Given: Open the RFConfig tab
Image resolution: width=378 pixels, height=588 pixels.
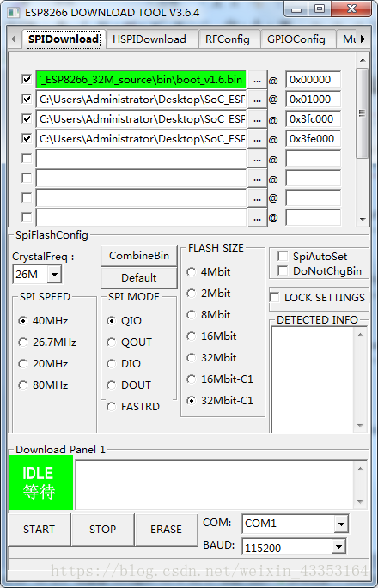Looking at the screenshot, I should [228, 39].
